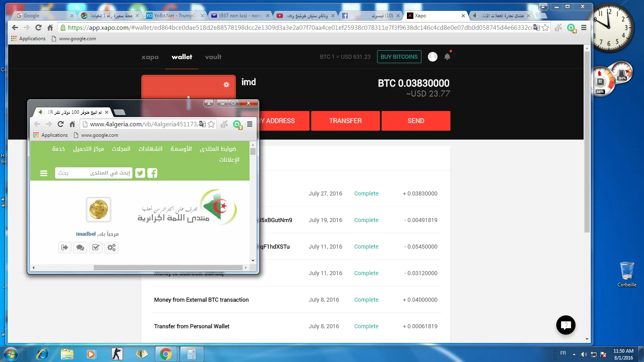Click the forum checkmark icon

pos(96,247)
